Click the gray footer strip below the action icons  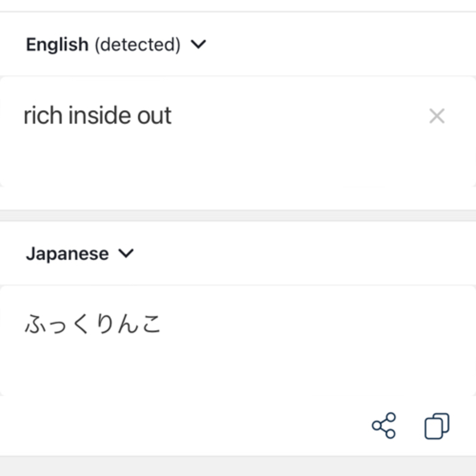tap(238, 466)
